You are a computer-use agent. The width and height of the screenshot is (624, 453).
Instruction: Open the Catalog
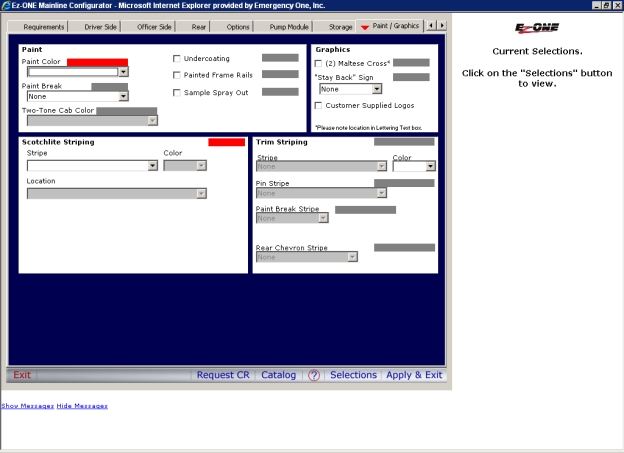[x=279, y=375]
